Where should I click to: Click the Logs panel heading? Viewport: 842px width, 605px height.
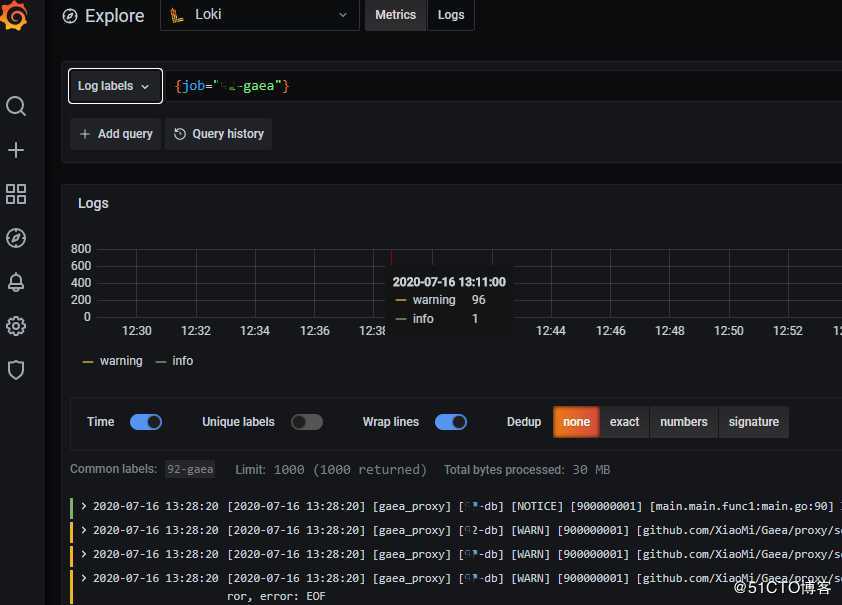(93, 203)
